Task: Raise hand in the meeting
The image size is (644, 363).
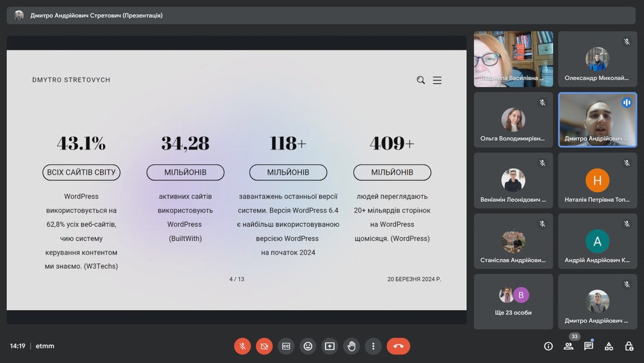Action: pos(351,346)
